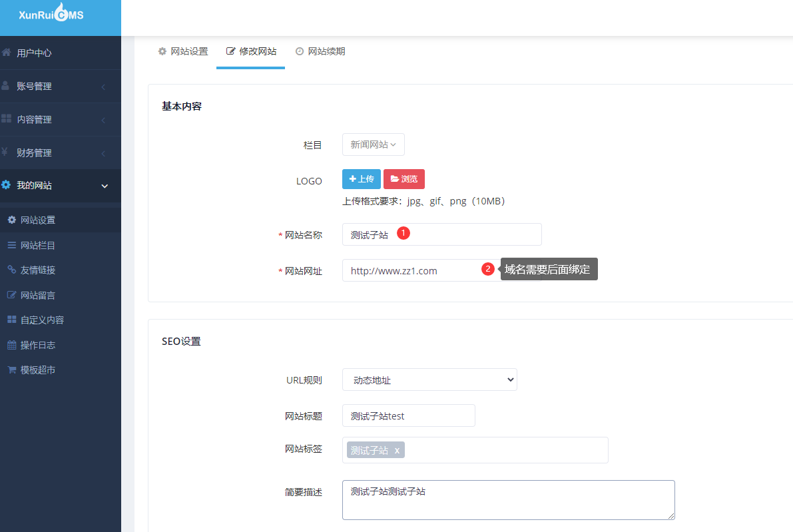This screenshot has height=532, width=793.
Task: View 操作日志 in the sidebar
Action: (x=60, y=345)
